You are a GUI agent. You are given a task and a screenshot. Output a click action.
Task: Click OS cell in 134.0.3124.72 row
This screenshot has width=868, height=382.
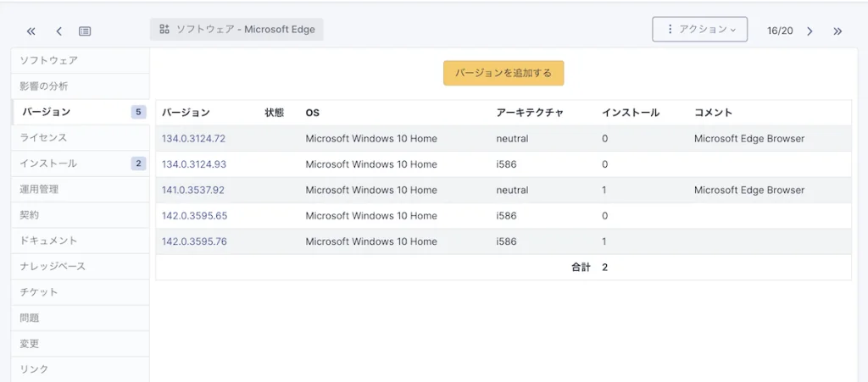371,139
